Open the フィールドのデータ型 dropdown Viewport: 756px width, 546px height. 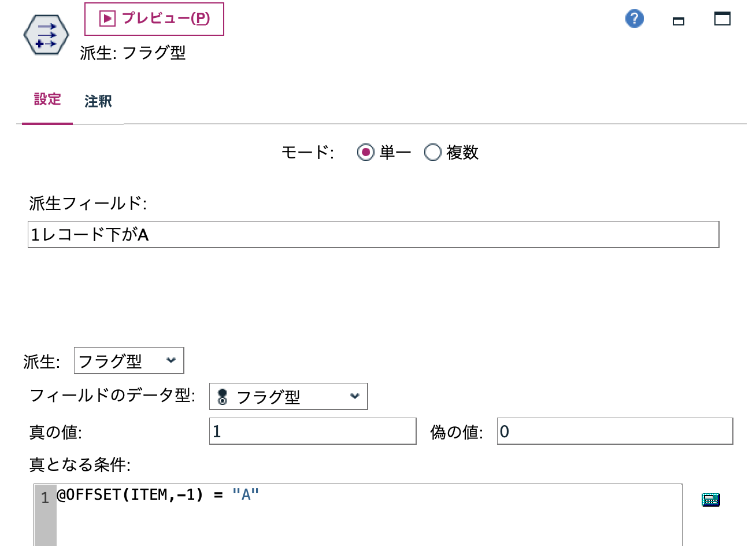click(x=288, y=396)
